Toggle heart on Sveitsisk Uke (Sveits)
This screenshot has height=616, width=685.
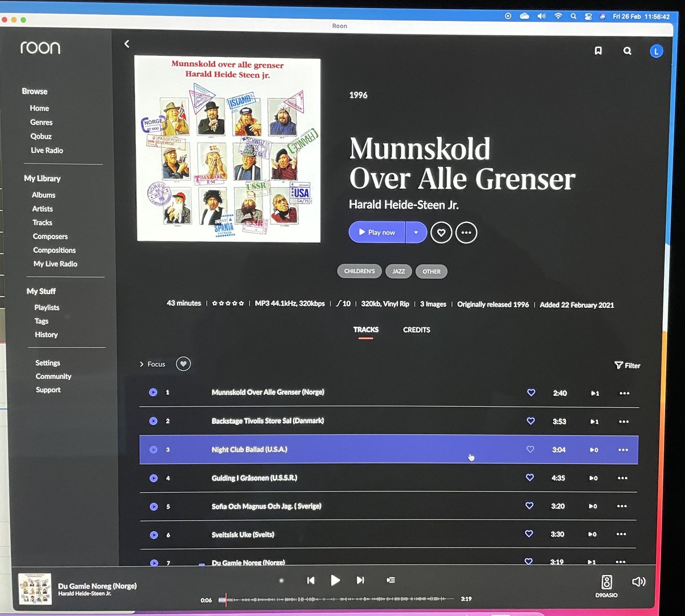529,534
